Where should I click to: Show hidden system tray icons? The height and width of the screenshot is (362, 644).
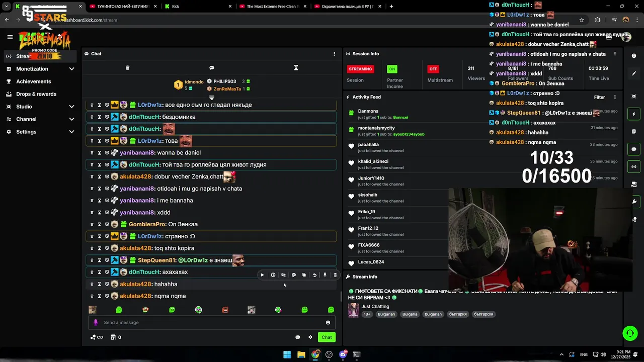click(561, 354)
